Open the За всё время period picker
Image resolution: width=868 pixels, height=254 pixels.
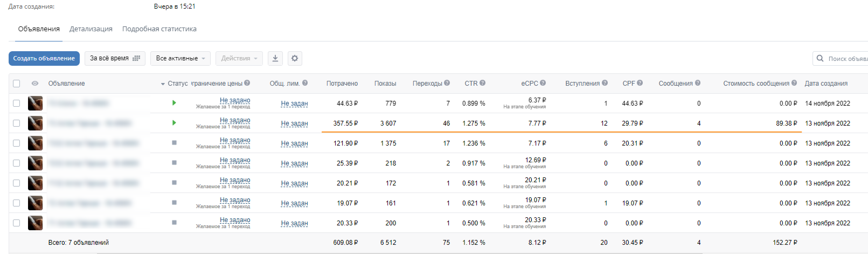point(115,58)
